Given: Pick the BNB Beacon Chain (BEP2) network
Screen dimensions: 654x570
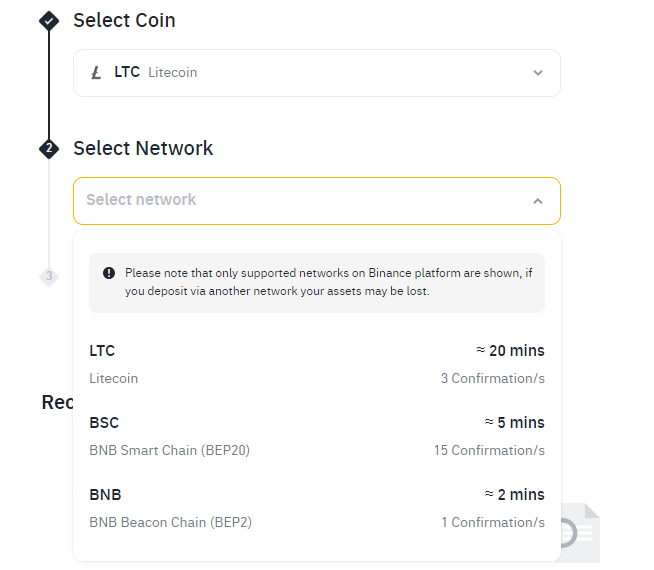Looking at the screenshot, I should [x=316, y=508].
